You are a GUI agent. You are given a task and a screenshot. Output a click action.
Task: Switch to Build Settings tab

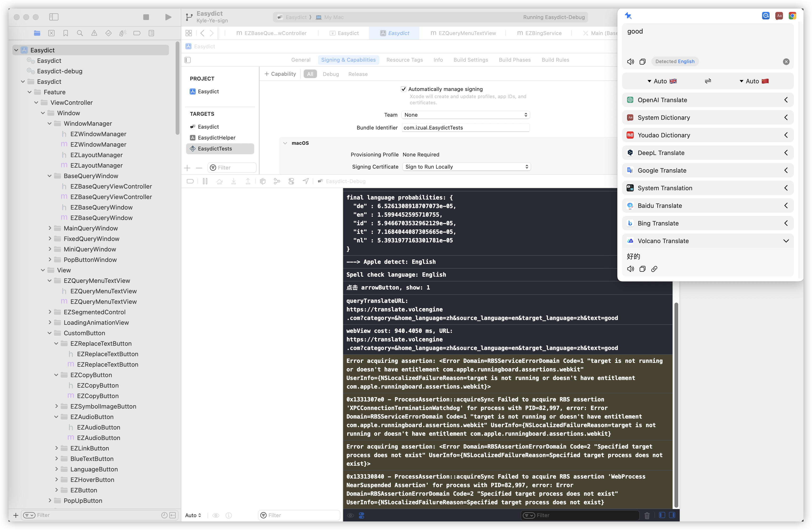click(x=470, y=60)
